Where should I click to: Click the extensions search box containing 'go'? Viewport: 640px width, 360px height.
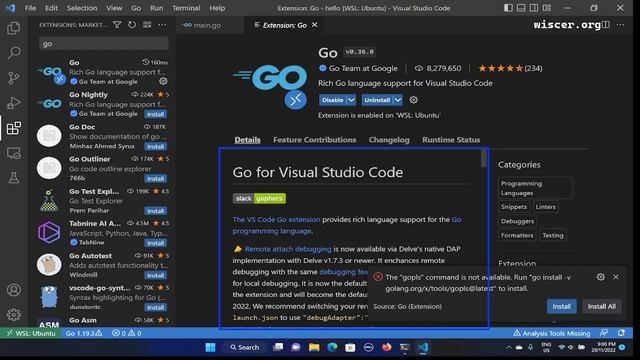coord(104,44)
